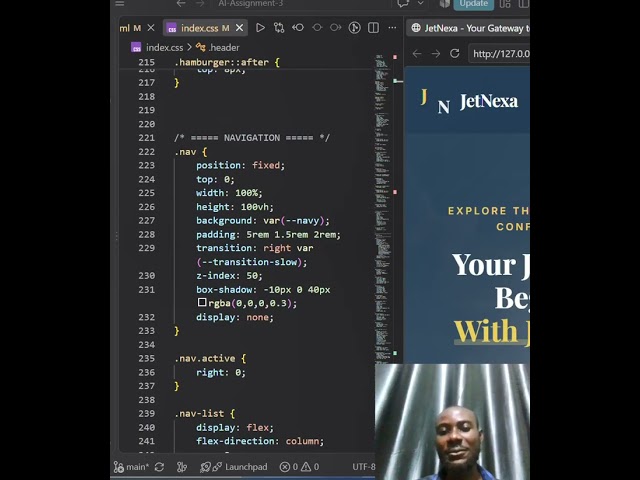This screenshot has height=480, width=640.
Task: Click 'position: fixed;' on line 223
Action: coord(240,165)
